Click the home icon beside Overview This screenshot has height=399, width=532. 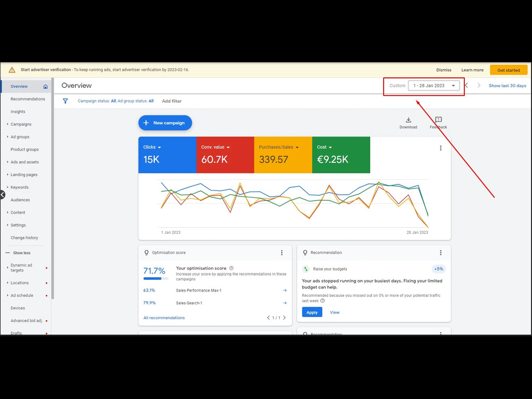coord(45,87)
